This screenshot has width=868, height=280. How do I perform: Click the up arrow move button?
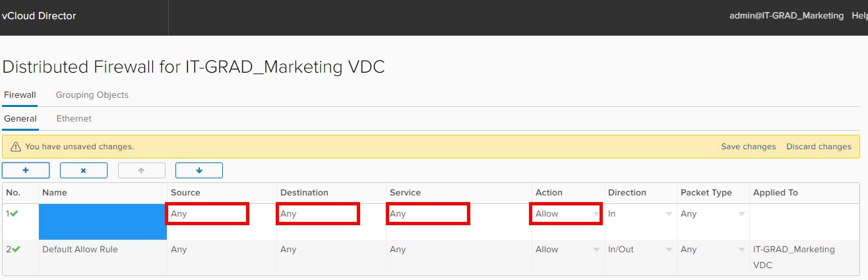(141, 170)
